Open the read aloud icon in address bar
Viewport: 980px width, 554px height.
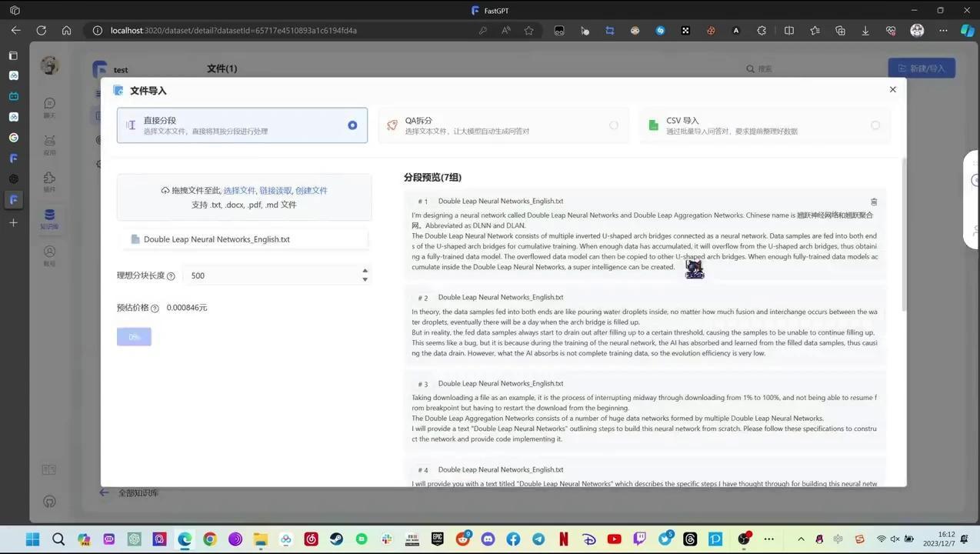tap(506, 30)
